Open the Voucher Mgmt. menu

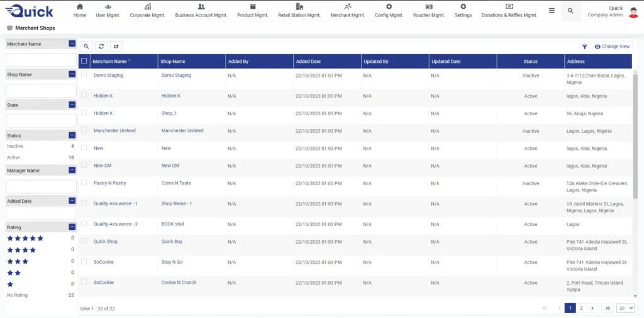[x=428, y=11]
